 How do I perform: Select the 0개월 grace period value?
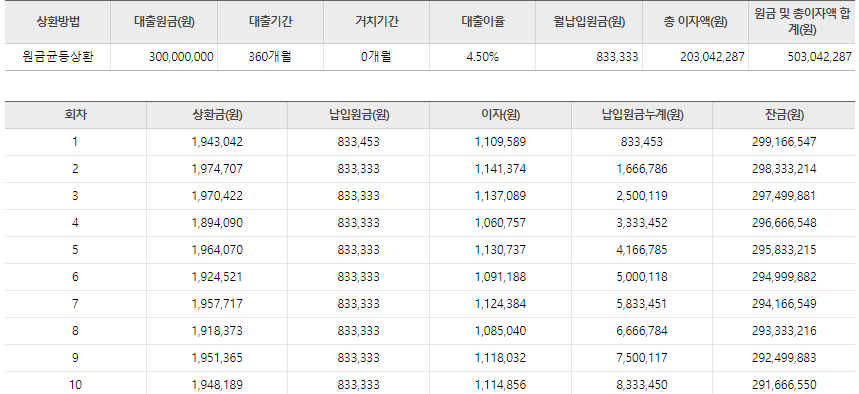[376, 57]
